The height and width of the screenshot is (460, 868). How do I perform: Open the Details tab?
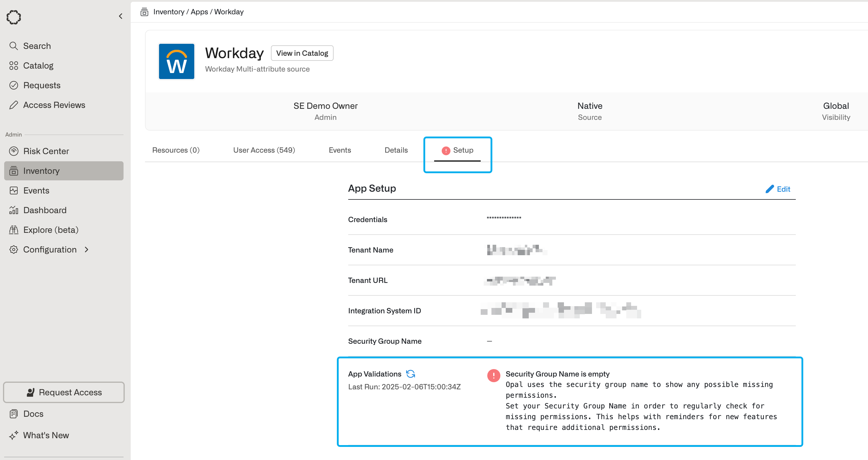(396, 150)
